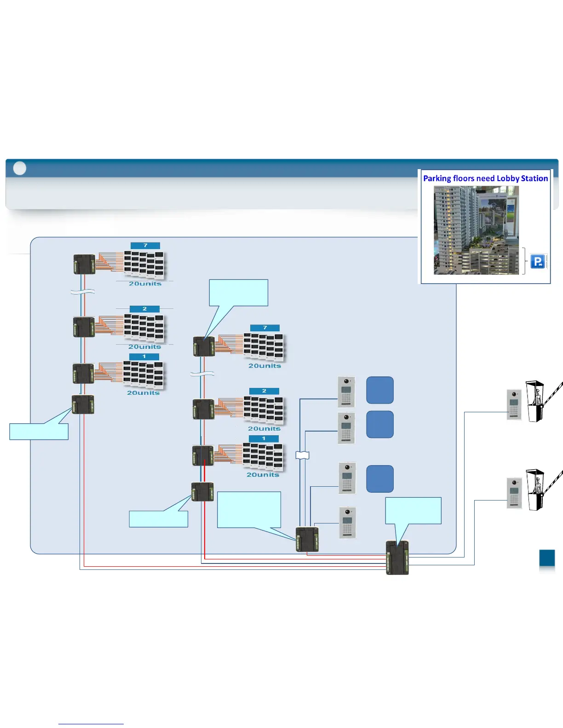
Task: Click the callout box above middle riser floor 7
Action: (x=239, y=293)
